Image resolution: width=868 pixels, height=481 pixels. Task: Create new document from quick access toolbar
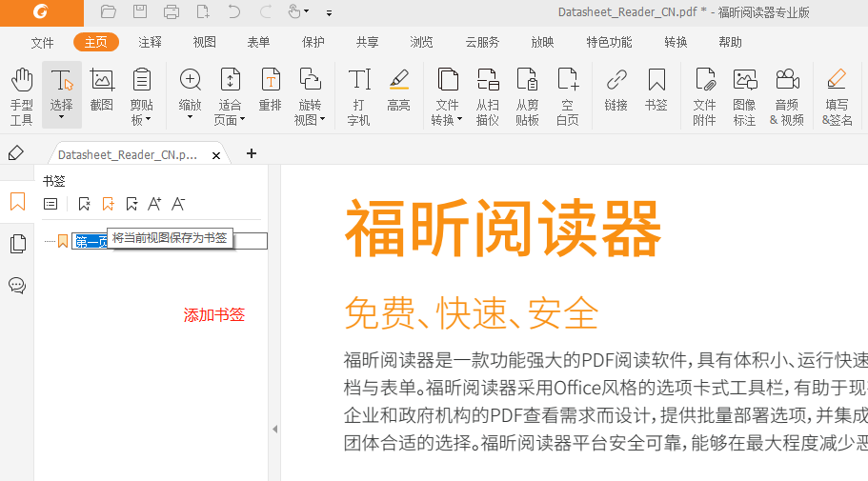[203, 11]
